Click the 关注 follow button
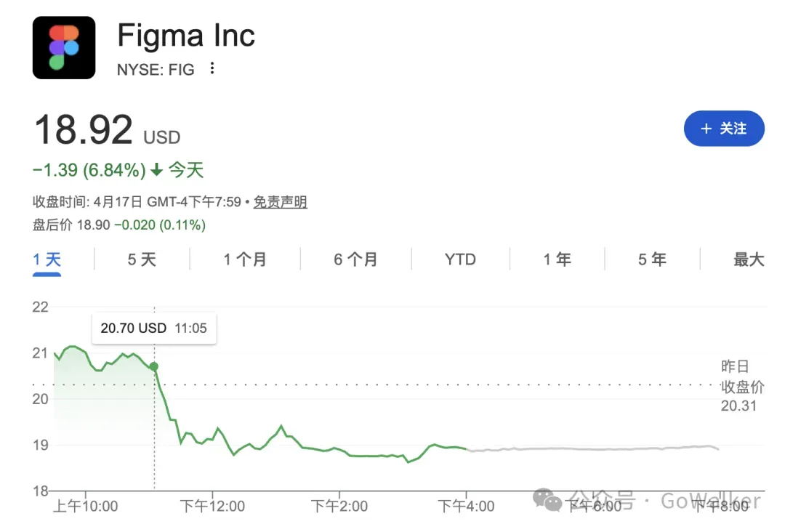 724,129
